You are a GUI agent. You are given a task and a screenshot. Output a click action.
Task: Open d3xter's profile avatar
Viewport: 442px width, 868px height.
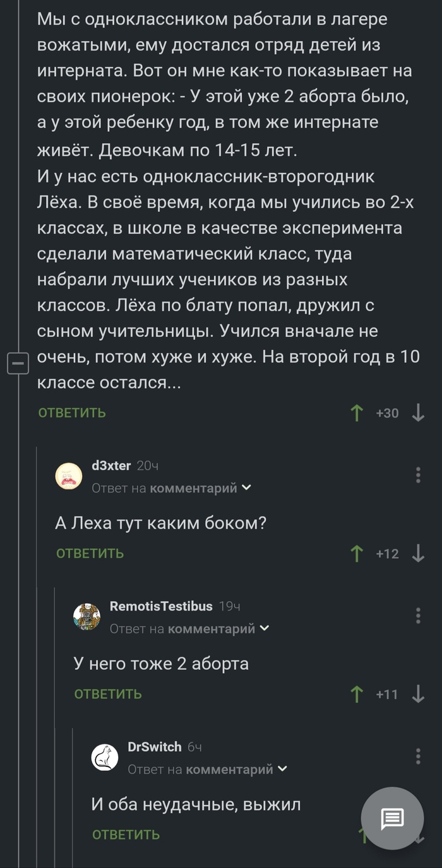point(69,476)
